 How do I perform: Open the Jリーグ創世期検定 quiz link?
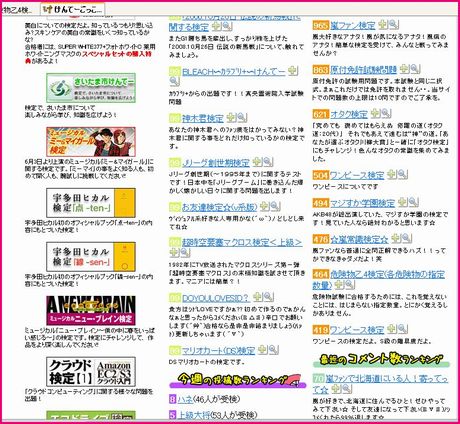pyautogui.click(x=216, y=163)
